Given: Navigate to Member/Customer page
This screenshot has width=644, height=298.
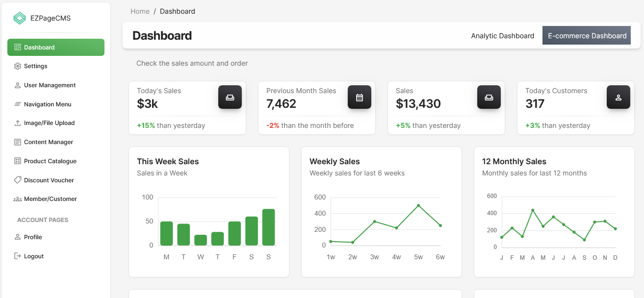Looking at the screenshot, I should [50, 199].
